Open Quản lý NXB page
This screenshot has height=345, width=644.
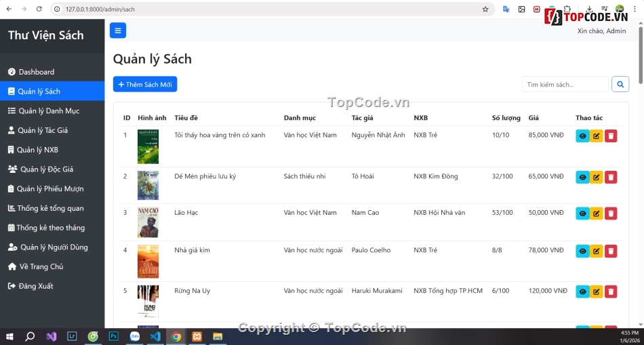point(52,150)
